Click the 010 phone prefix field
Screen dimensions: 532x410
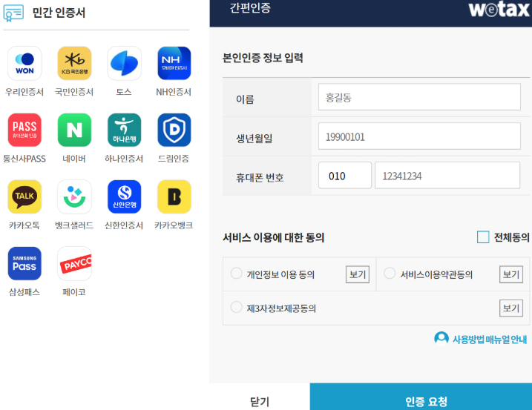click(x=345, y=175)
